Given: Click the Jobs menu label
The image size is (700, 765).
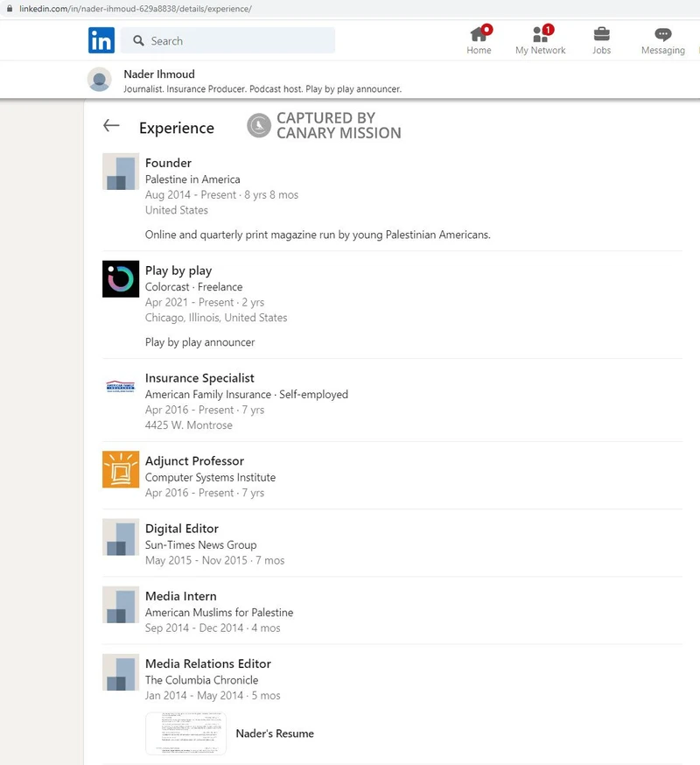Looking at the screenshot, I should pos(601,50).
